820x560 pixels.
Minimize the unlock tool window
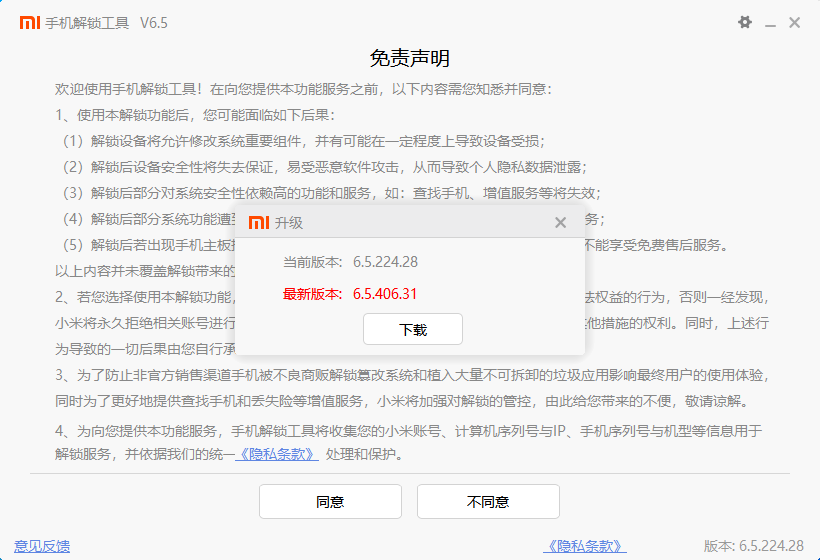click(x=770, y=24)
